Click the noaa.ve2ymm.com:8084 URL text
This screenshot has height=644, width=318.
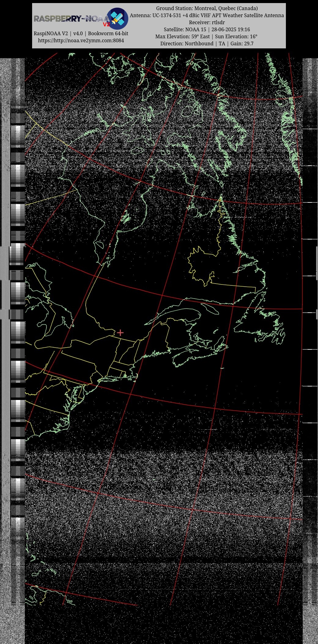[x=81, y=40]
